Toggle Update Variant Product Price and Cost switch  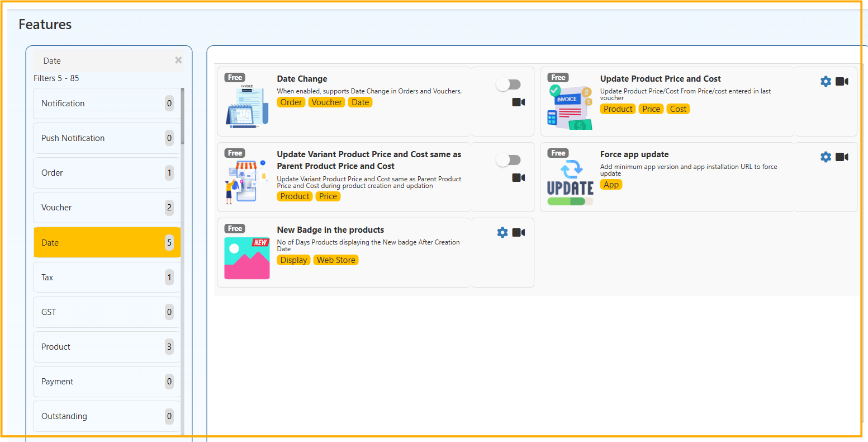pos(508,160)
